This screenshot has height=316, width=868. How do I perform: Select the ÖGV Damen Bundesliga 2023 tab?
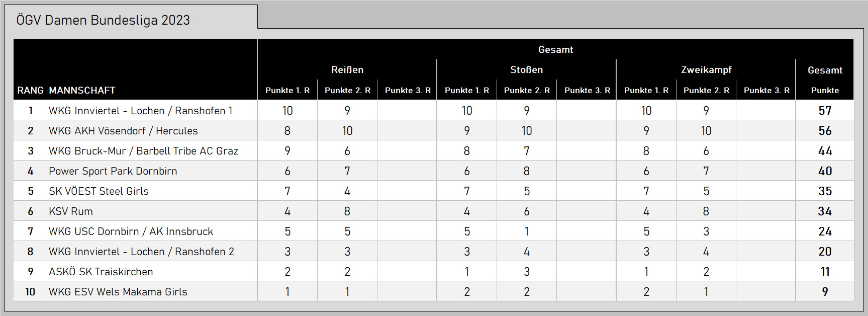[x=131, y=17]
